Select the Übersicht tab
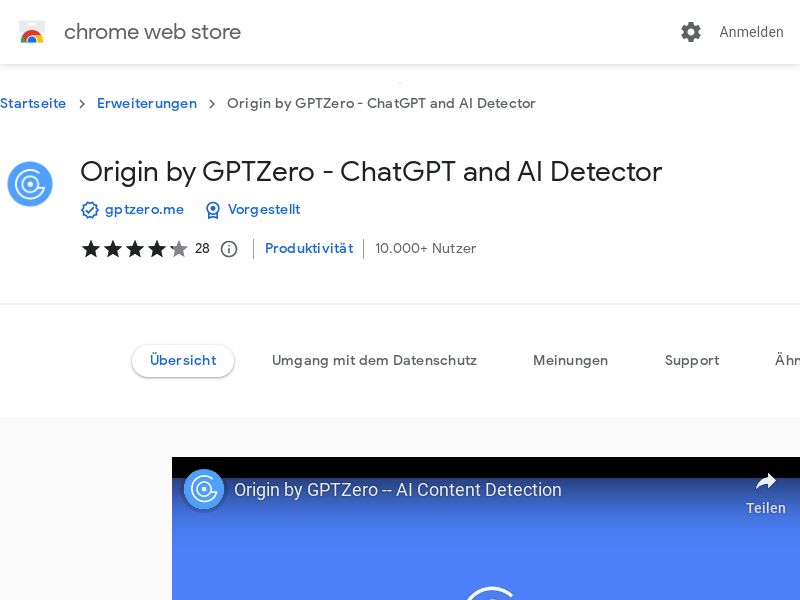The image size is (800, 600). tap(183, 361)
